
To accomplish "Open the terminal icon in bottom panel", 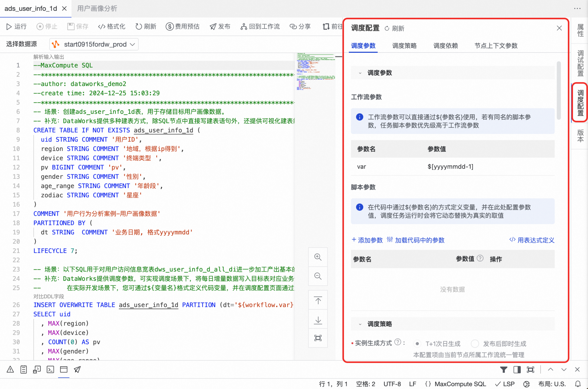I will coord(50,370).
